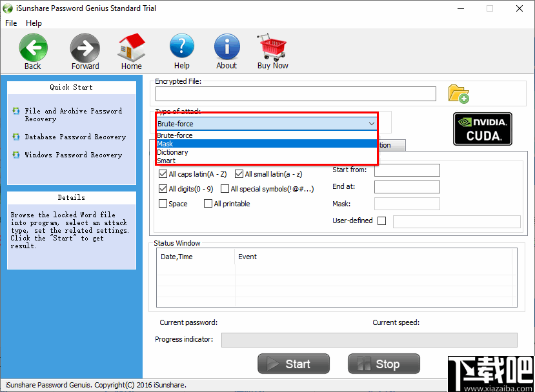Click the icon beside Windows Password Recovery

(16, 155)
